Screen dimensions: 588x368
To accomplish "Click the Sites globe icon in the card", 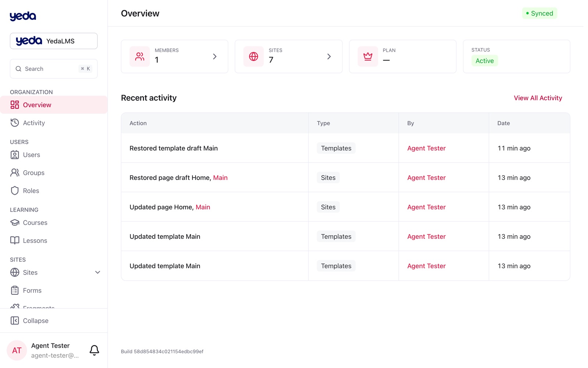I will click(254, 56).
